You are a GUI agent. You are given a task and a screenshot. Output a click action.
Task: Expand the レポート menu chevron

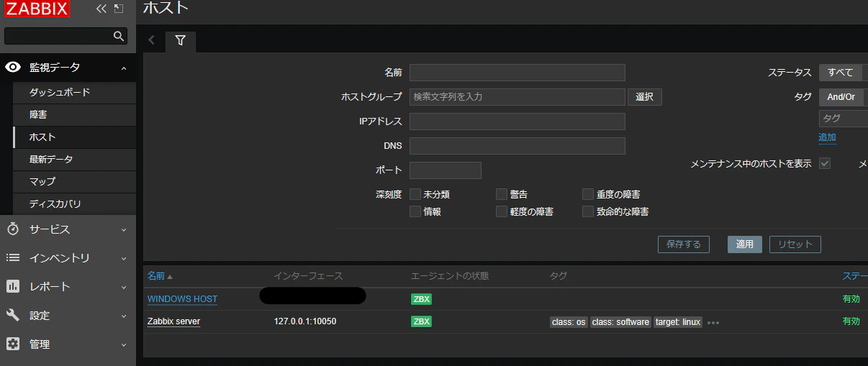[124, 287]
